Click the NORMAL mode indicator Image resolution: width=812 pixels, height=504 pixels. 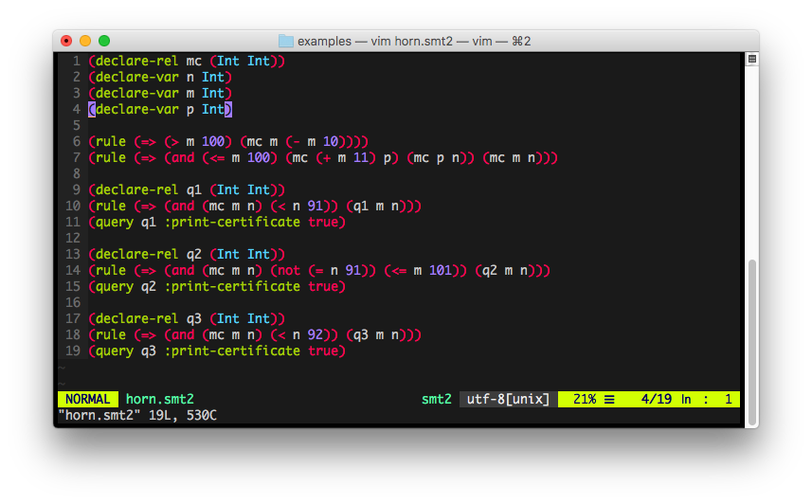point(87,400)
